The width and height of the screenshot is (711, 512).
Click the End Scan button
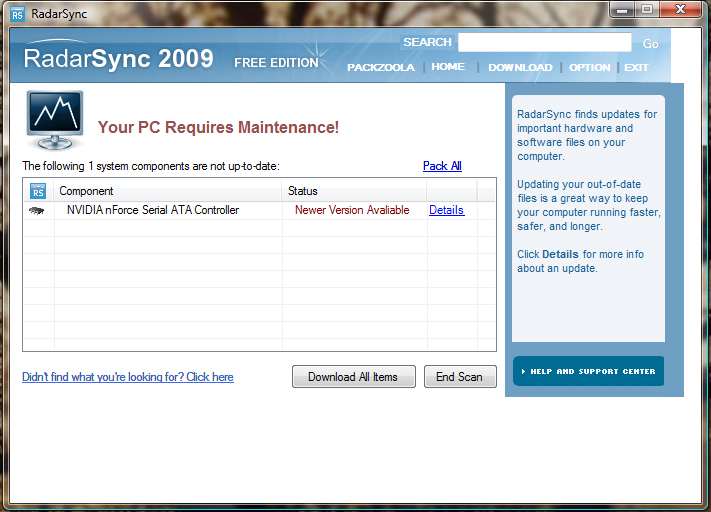460,376
